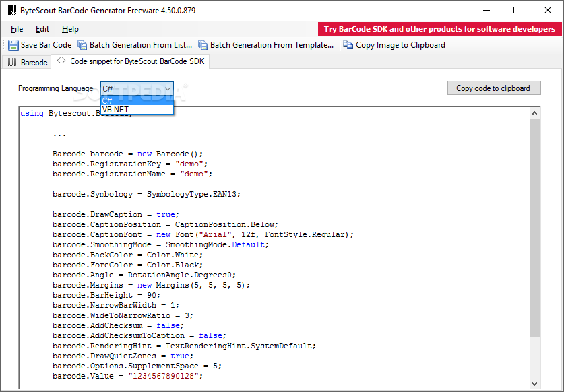Click the line "barcode.AddChecksumToCaption = false;"
This screenshot has height=392, width=564.
(x=139, y=335)
